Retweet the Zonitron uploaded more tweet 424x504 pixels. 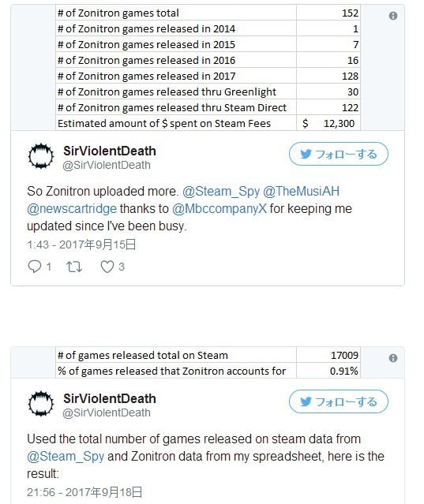(74, 267)
